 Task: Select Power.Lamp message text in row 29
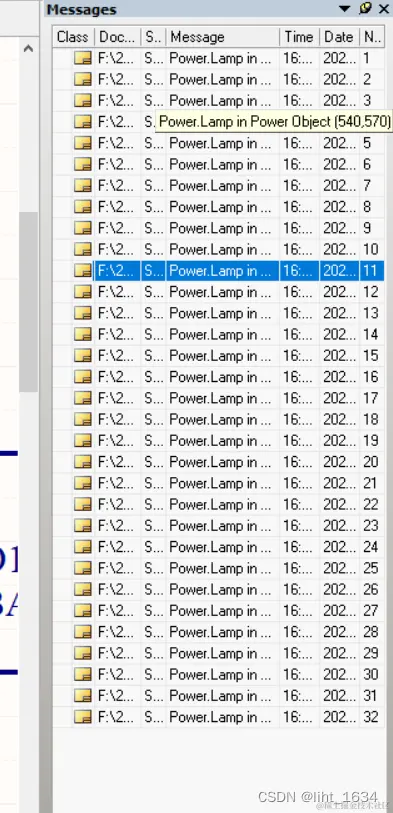(220, 654)
